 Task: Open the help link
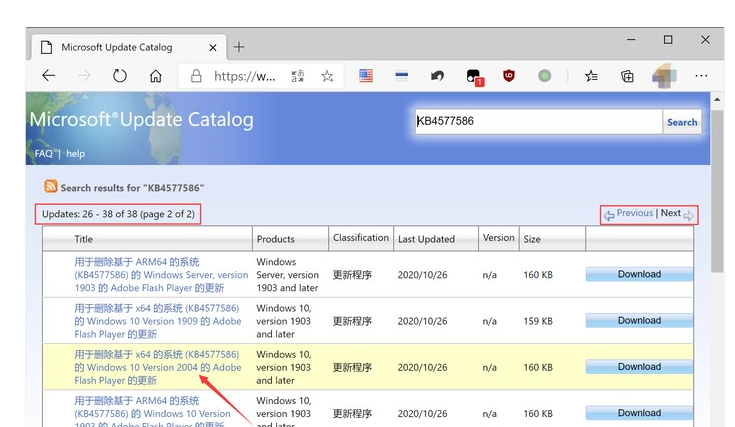click(x=75, y=153)
